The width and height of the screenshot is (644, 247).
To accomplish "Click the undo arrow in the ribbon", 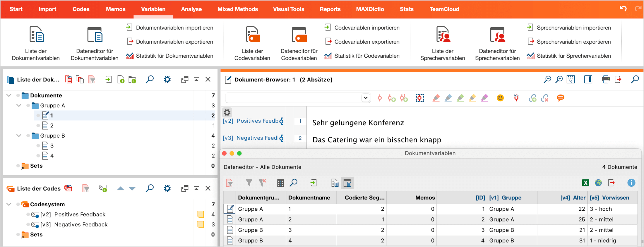I will [623, 8].
